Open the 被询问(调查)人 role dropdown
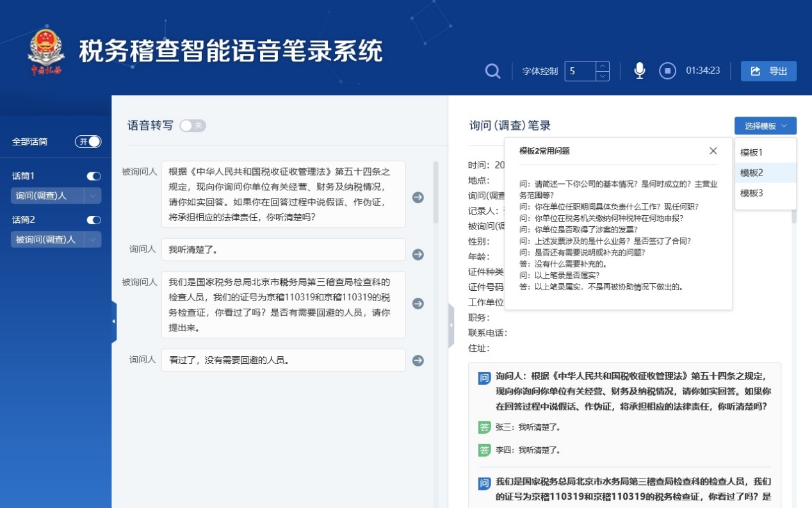The width and height of the screenshot is (812, 508). 56,240
